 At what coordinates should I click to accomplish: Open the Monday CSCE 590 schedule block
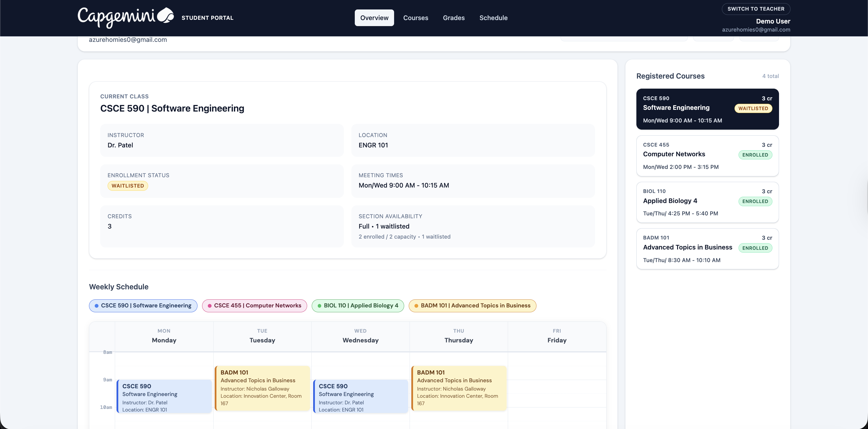(164, 396)
